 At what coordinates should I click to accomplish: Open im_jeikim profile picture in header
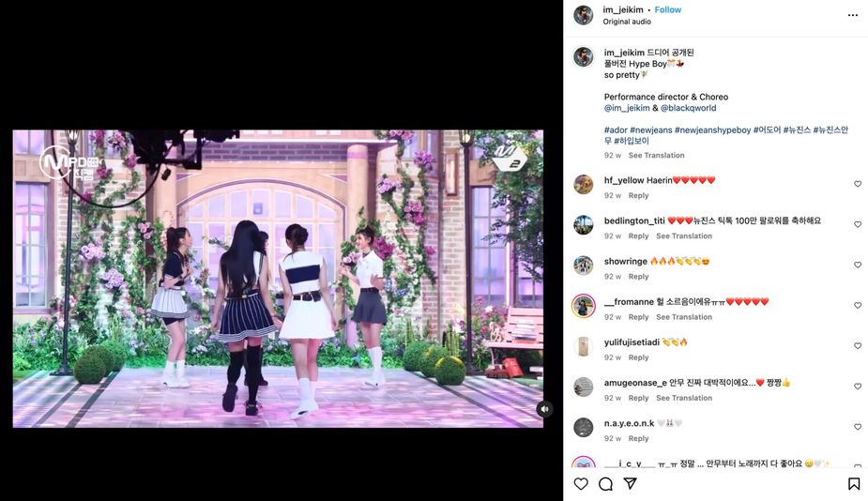(584, 15)
